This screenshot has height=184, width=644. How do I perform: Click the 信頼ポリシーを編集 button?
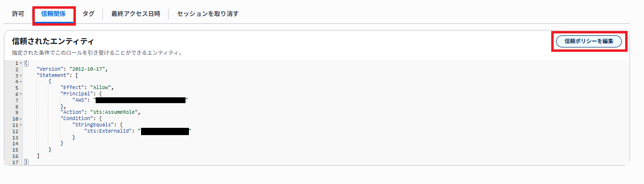589,41
